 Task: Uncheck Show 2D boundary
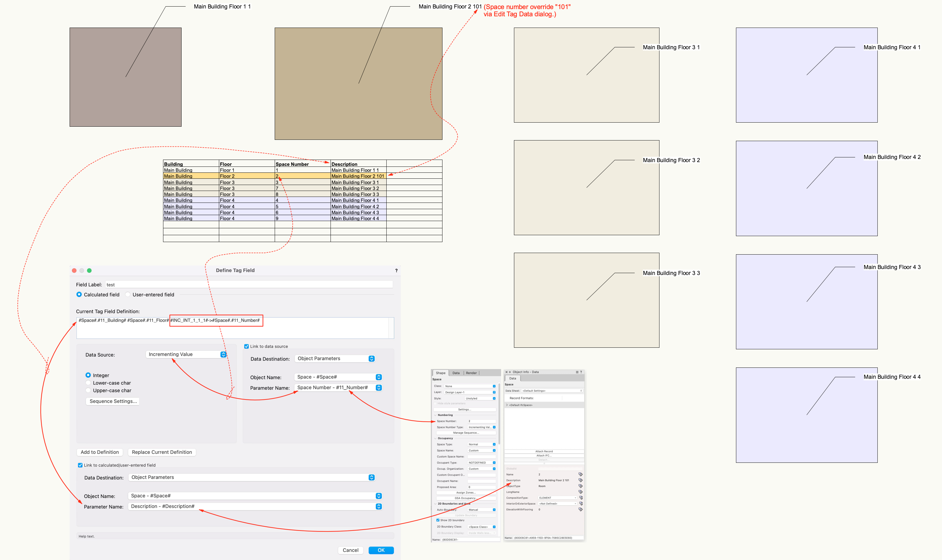pos(438,520)
